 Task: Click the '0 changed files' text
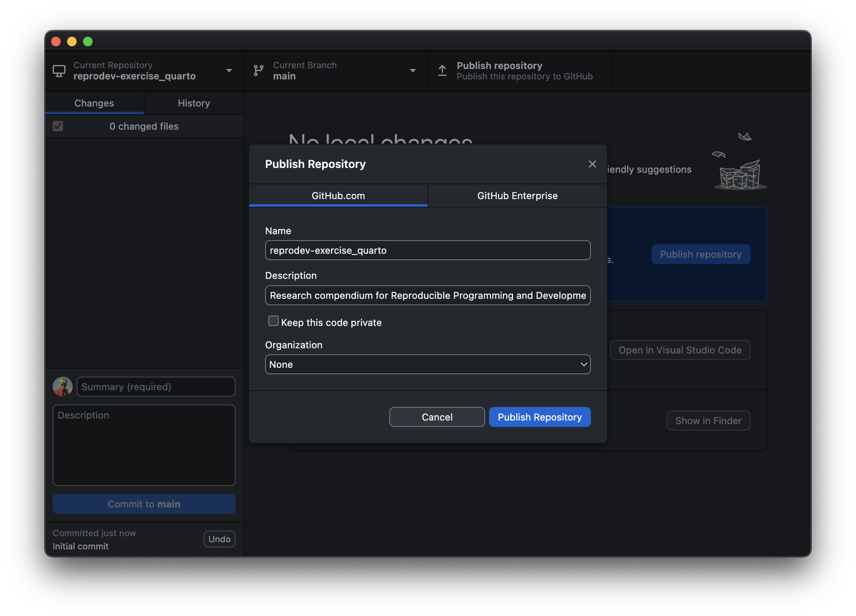click(x=144, y=126)
